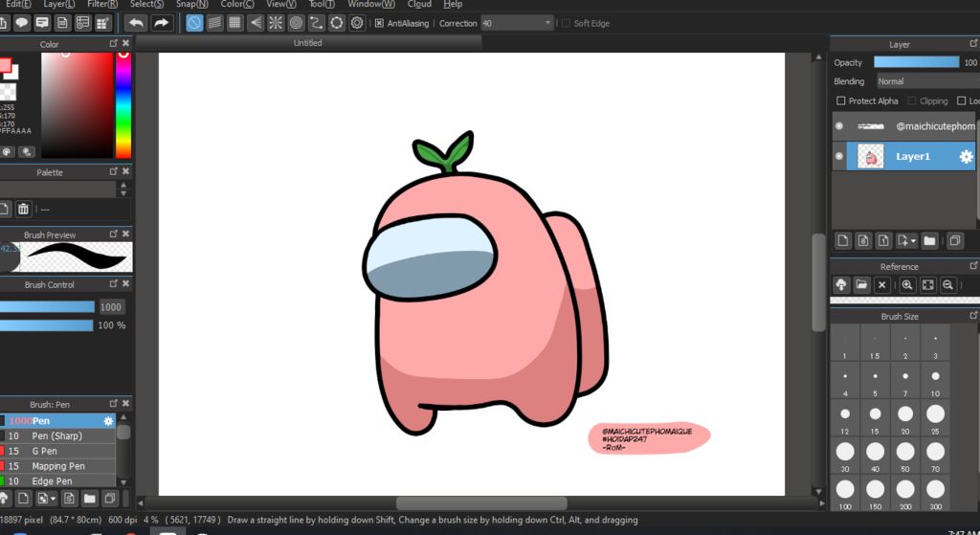Select the G Pen brush

click(x=57, y=451)
